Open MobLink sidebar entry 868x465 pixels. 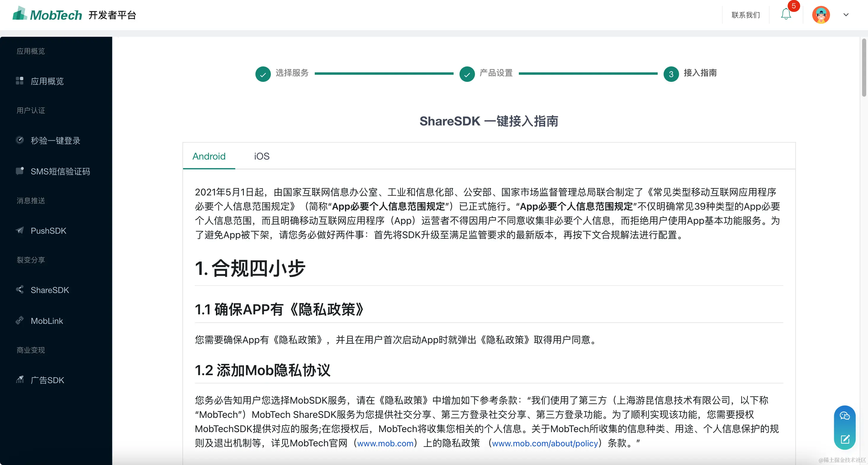pos(47,321)
